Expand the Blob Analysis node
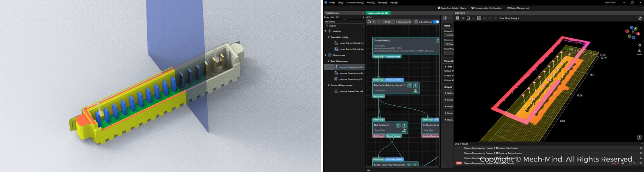This screenshot has width=644, height=172. [398, 125]
